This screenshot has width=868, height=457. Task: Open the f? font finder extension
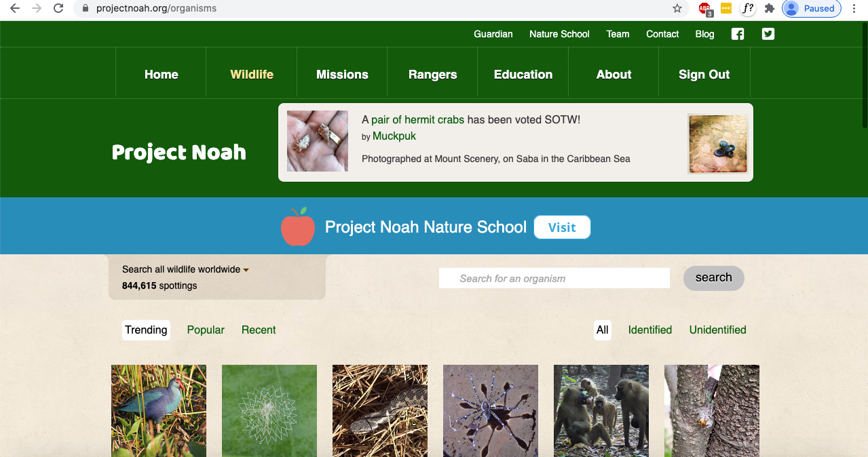coord(747,9)
